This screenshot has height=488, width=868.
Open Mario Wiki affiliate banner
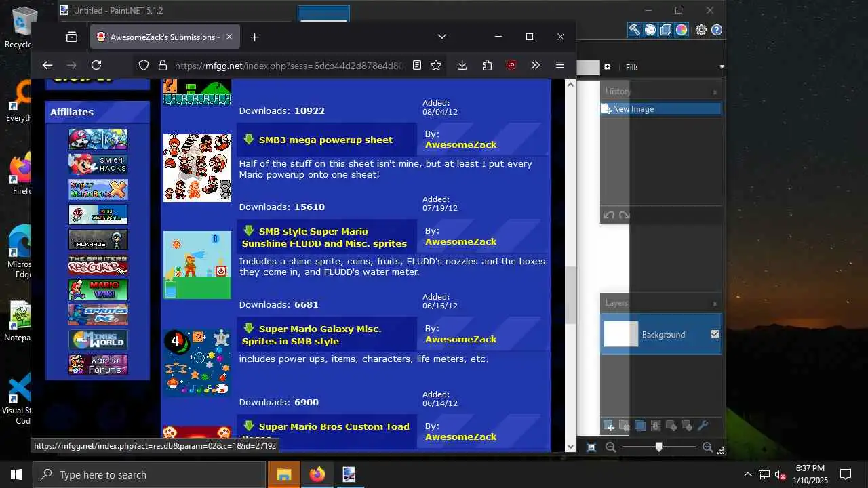pyautogui.click(x=98, y=289)
